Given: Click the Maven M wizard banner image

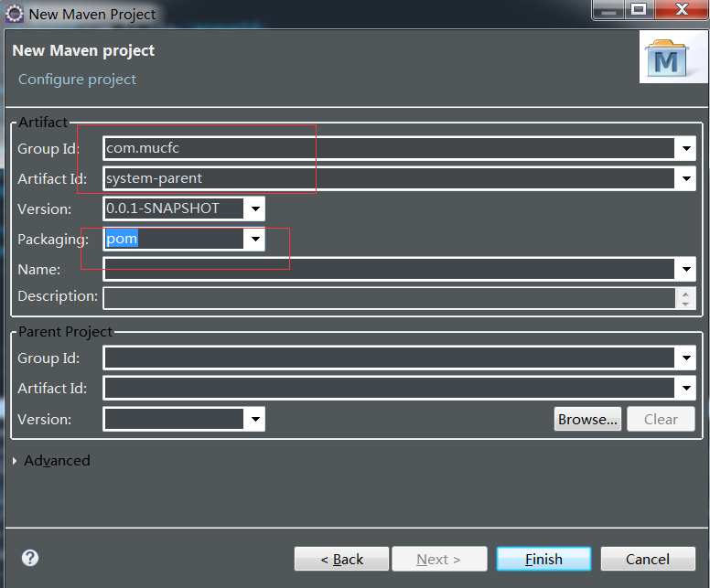Looking at the screenshot, I should [x=673, y=57].
